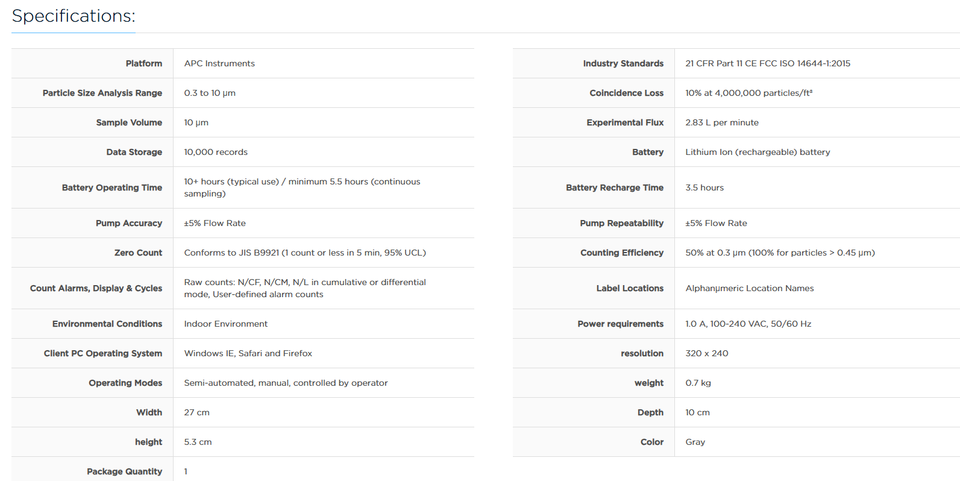Click the Alphanumeric Location Names value
960x481 pixels.
coord(749,288)
